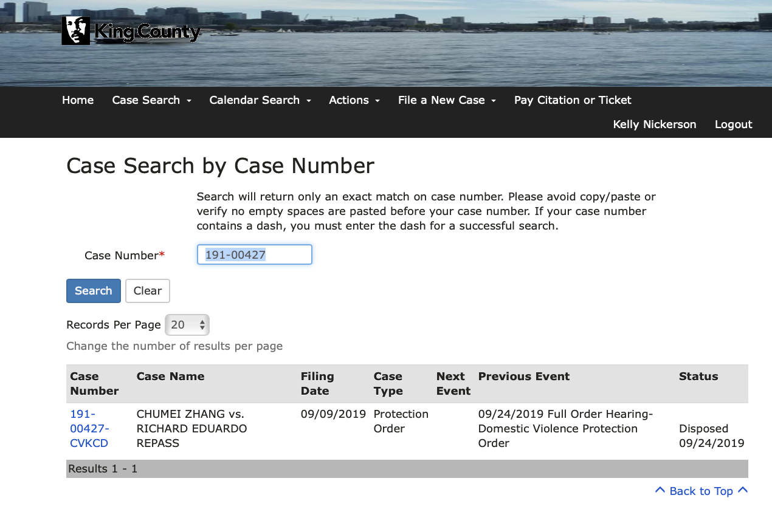Viewport: 772px width, 532px height.
Task: Expand the File a New Case menu
Action: click(447, 100)
